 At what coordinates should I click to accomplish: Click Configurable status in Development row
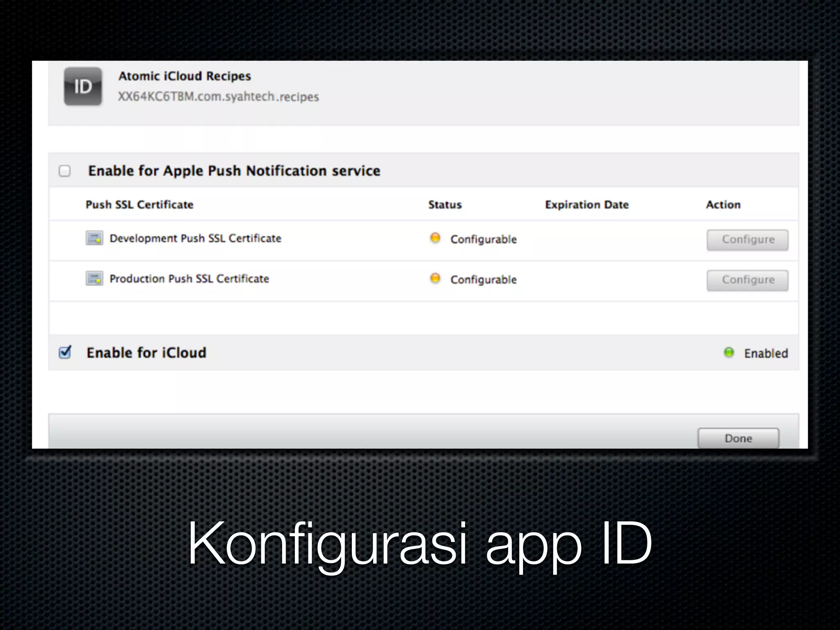coord(484,239)
